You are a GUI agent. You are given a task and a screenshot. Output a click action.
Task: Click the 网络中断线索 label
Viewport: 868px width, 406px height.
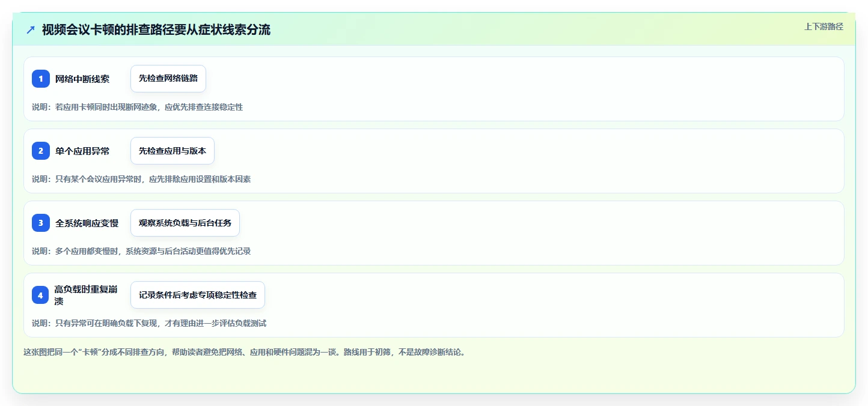(82, 79)
